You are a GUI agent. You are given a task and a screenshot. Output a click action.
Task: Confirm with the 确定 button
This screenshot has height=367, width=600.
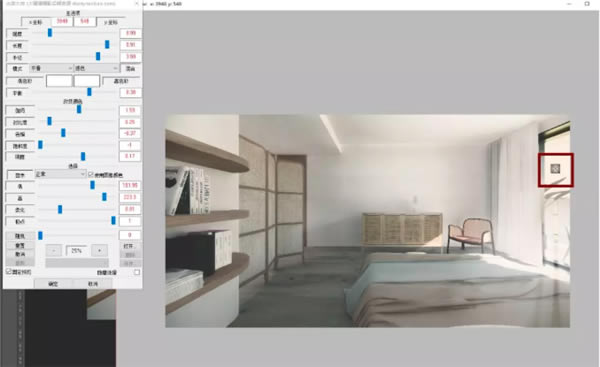coord(53,284)
